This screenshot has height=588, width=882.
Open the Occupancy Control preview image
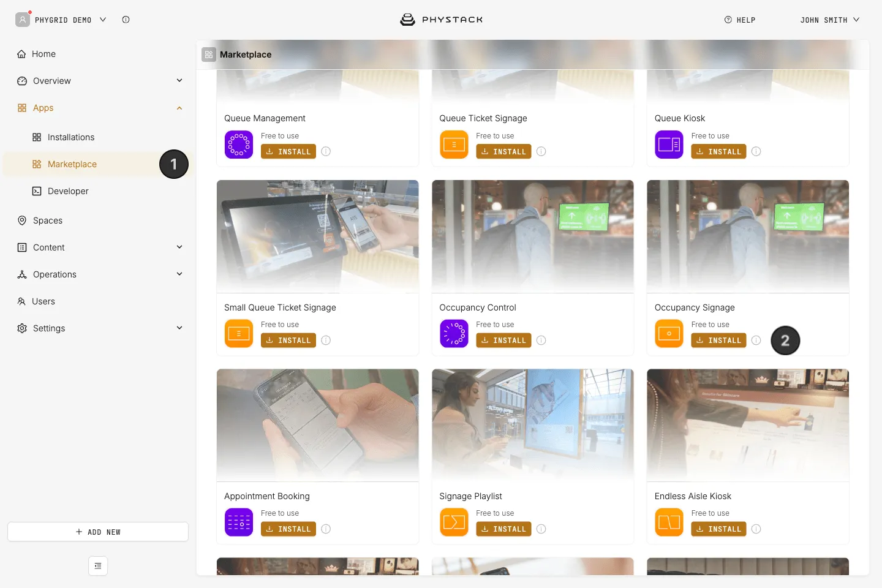tap(533, 236)
